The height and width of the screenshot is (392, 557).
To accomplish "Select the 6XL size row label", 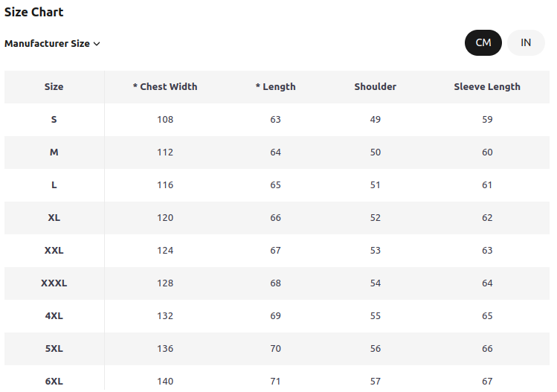I will 54,381.
